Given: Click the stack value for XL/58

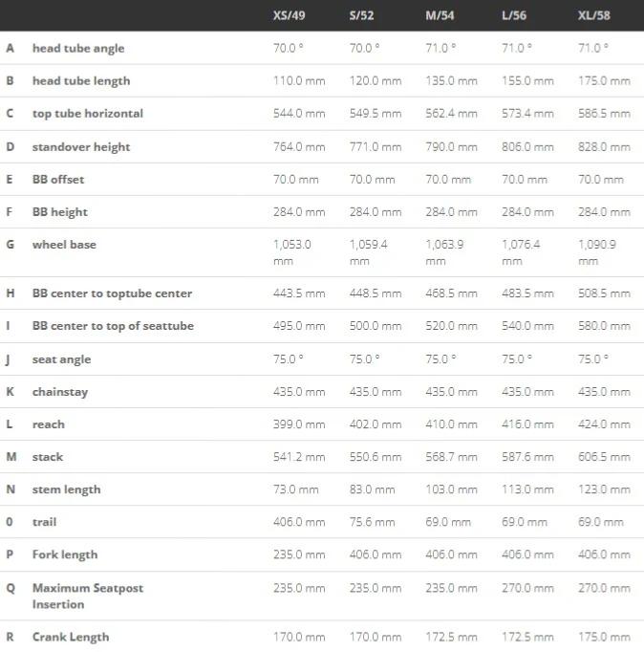Looking at the screenshot, I should [604, 457].
